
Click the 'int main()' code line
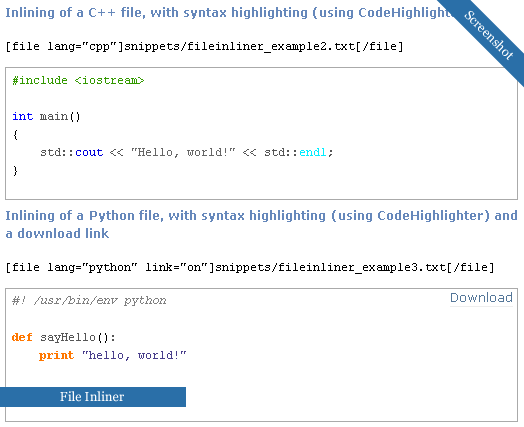[x=46, y=117]
